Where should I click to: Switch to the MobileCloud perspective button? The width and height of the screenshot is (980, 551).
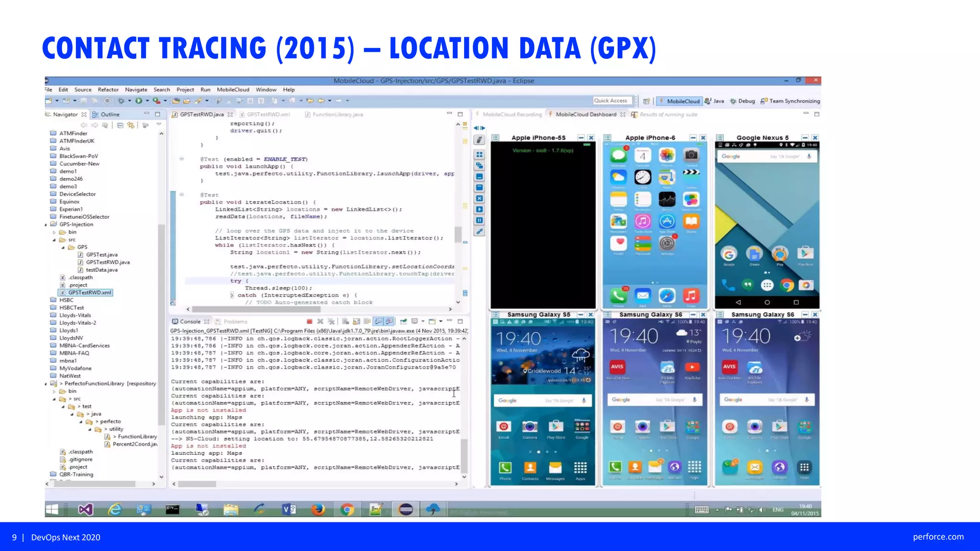point(679,101)
